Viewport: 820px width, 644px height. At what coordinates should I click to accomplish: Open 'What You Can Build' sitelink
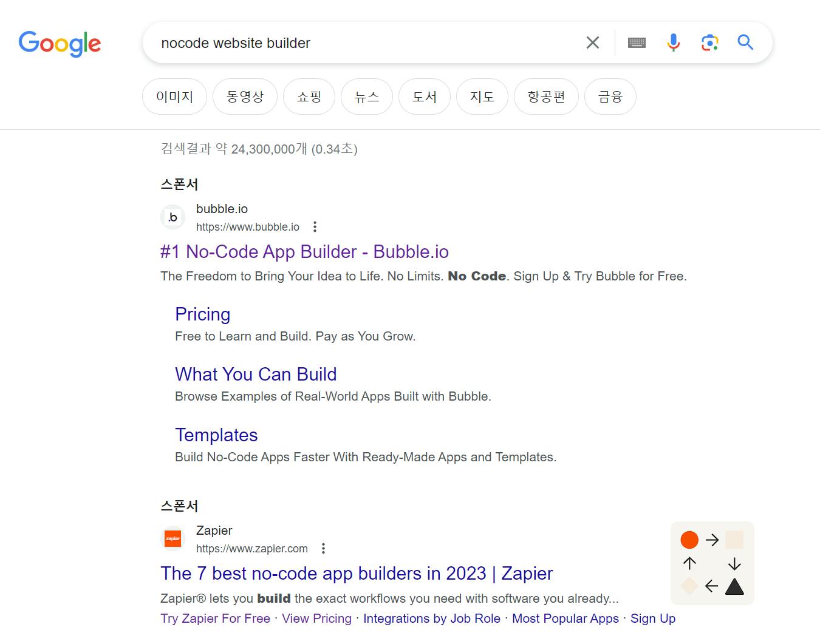(x=256, y=375)
